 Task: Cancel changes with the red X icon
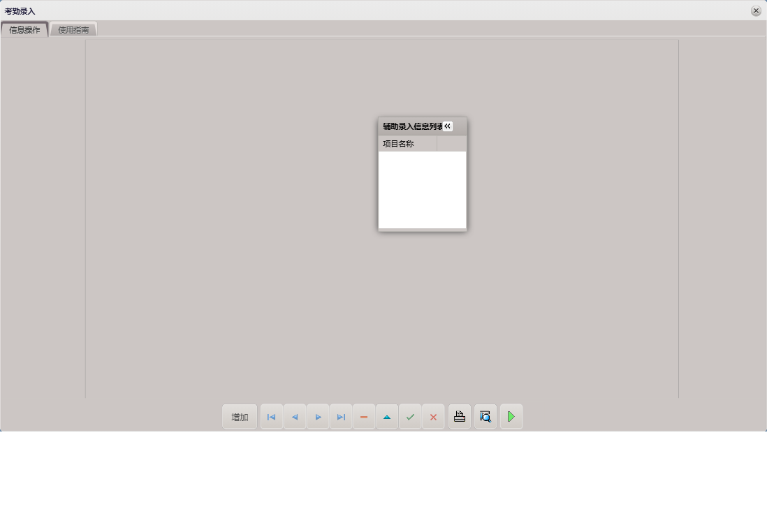click(433, 417)
